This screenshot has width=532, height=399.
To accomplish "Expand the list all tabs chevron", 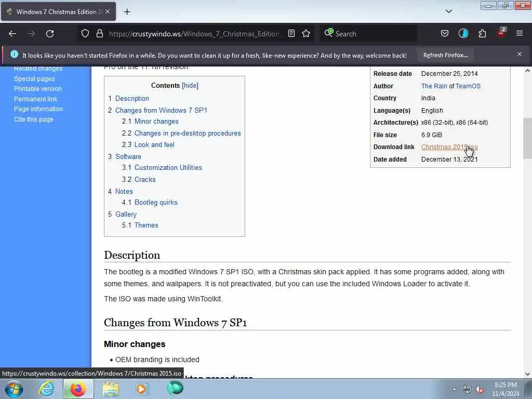I will (448, 11).
